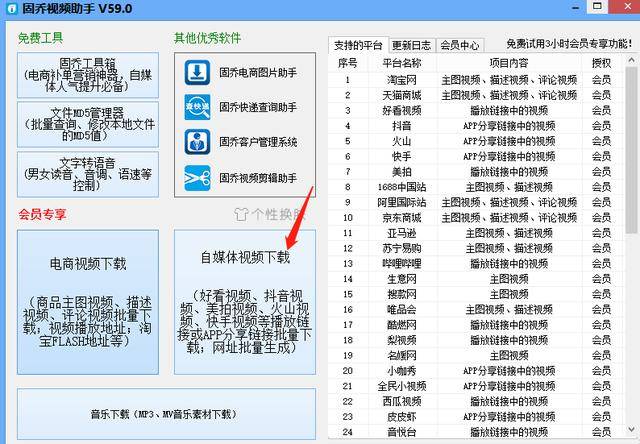The width and height of the screenshot is (640, 444).
Task: Click the 固乔客户管理系统 globe icon
Action: 196,143
